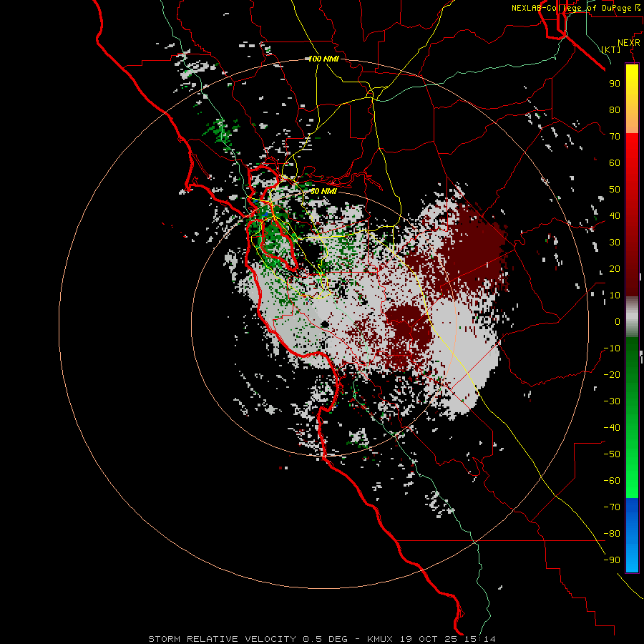The image size is (644, 644).
Task: Select the positive "30" value on the velocity scale
Action: point(615,243)
